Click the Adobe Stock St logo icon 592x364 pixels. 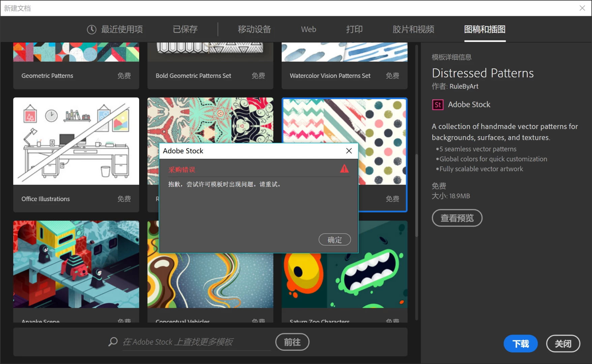pyautogui.click(x=438, y=105)
